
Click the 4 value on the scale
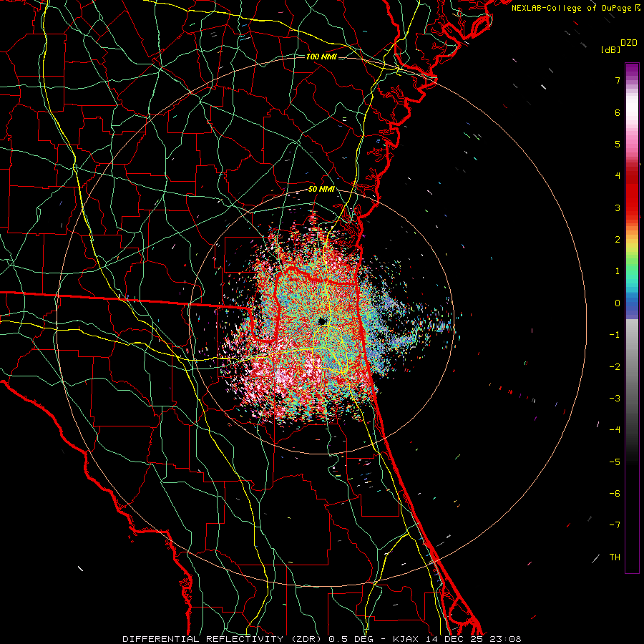(618, 176)
